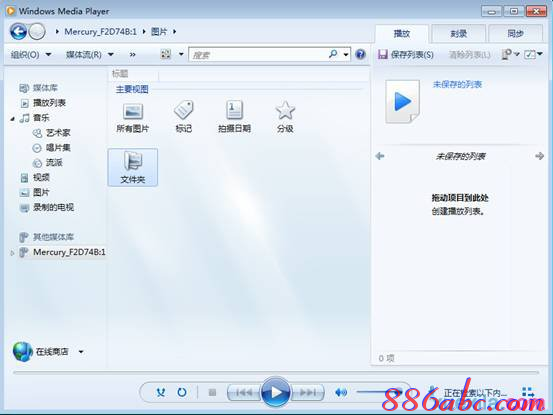The width and height of the screenshot is (553, 415).
Task: Open the search options dropdown arrow
Action: (x=346, y=54)
